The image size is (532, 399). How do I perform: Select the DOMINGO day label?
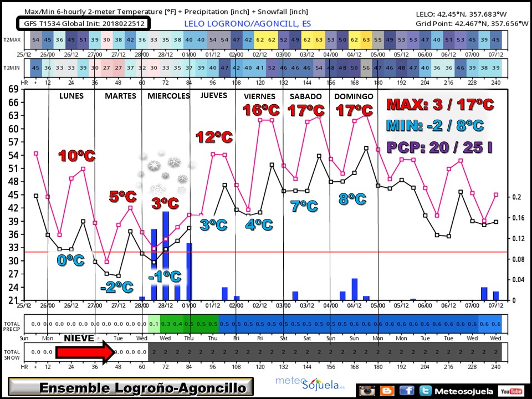(x=354, y=96)
